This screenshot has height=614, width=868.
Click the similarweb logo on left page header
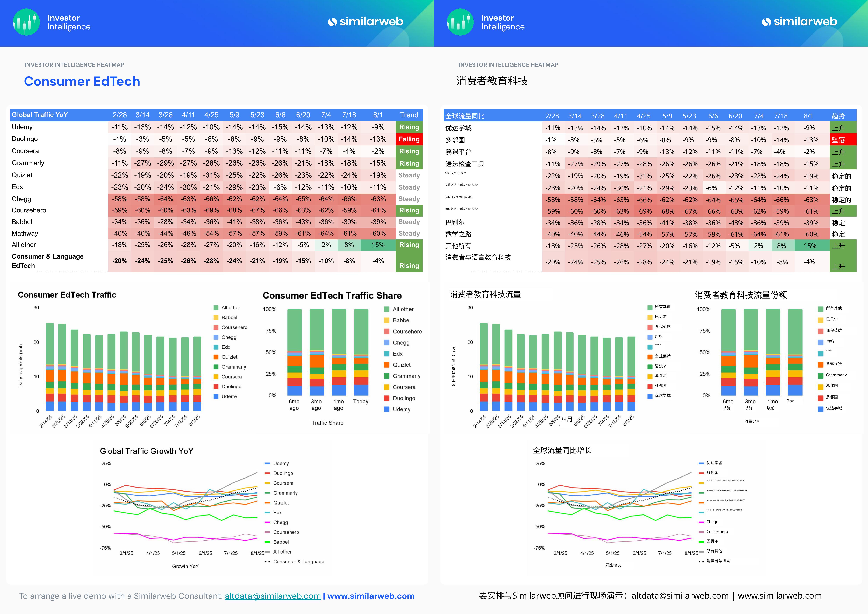point(366,22)
